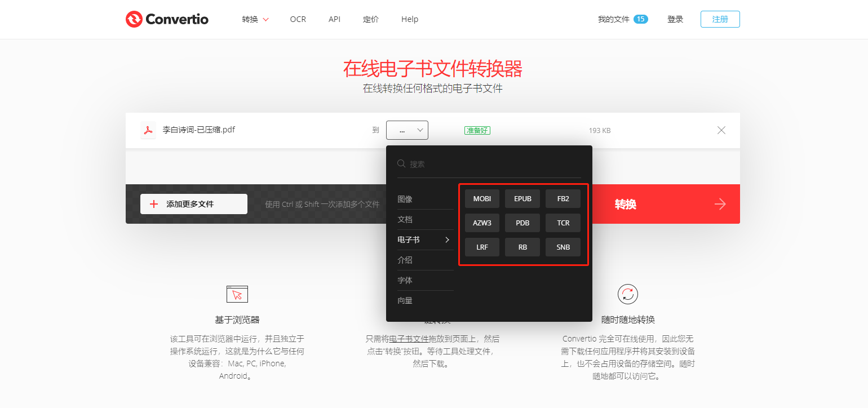This screenshot has height=408, width=868.
Task: Select AZW3 as the output format
Action: pos(482,223)
